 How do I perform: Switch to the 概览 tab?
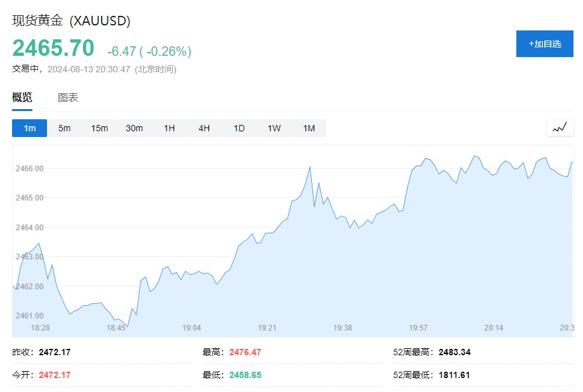click(22, 98)
